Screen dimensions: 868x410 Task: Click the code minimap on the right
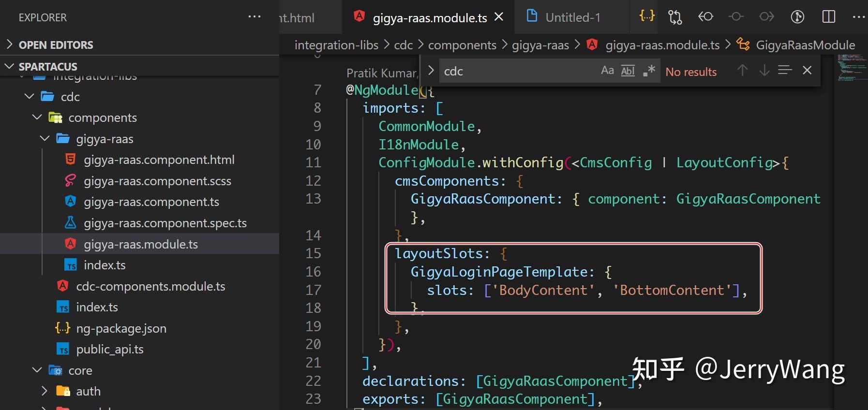coord(853,68)
